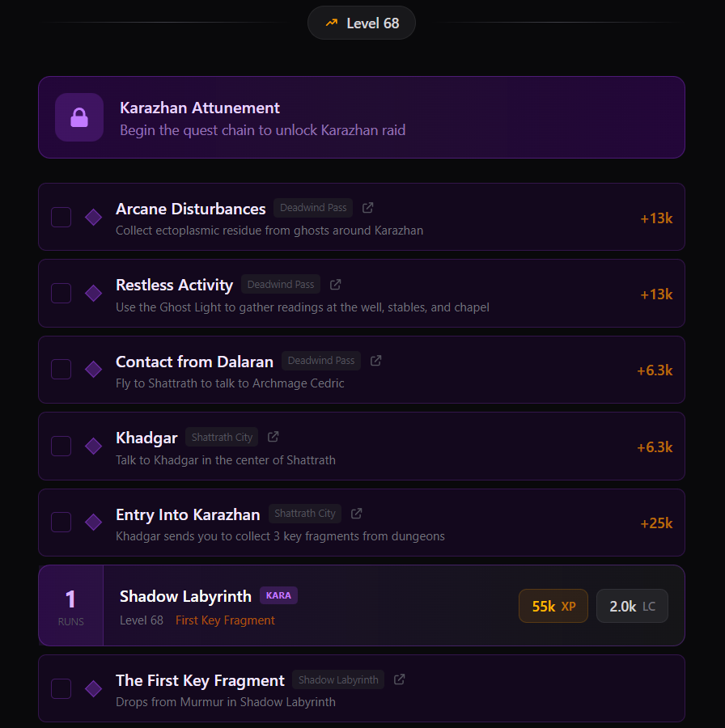Click the Level 68 section pill
The width and height of the screenshot is (725, 728).
point(362,23)
